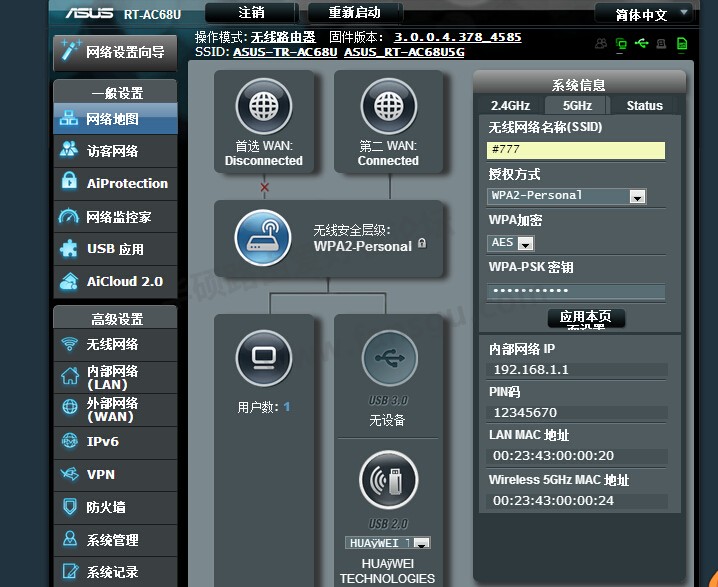718x587 pixels.
Task: Switch to the Status tab
Action: coord(644,106)
